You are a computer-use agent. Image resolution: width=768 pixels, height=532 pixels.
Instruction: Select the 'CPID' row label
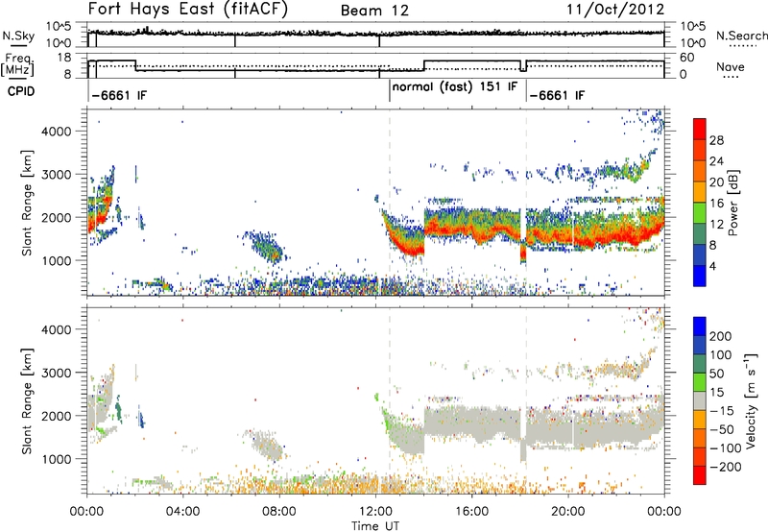(21, 91)
